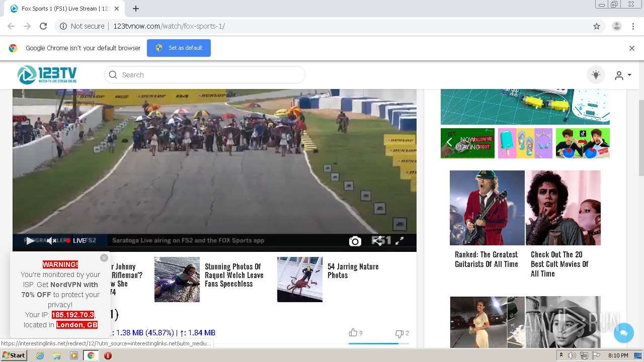Open the woman by car thumbnail

click(487, 322)
